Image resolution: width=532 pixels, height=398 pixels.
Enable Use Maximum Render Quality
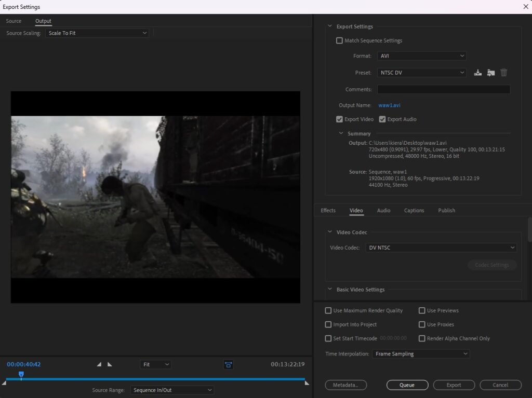click(x=328, y=311)
